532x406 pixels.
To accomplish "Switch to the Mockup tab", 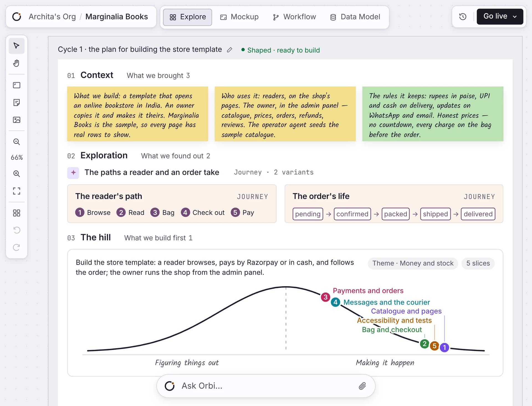I will pyautogui.click(x=239, y=17).
